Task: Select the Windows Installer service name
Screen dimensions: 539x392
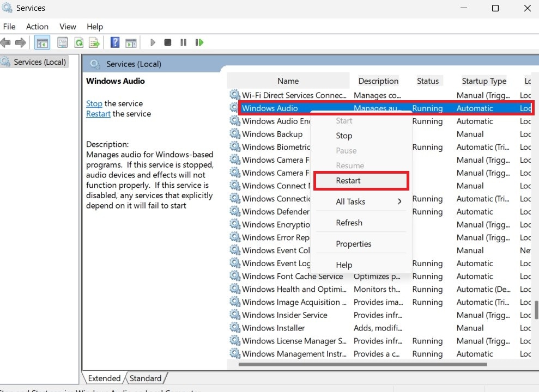Action: 273,328
